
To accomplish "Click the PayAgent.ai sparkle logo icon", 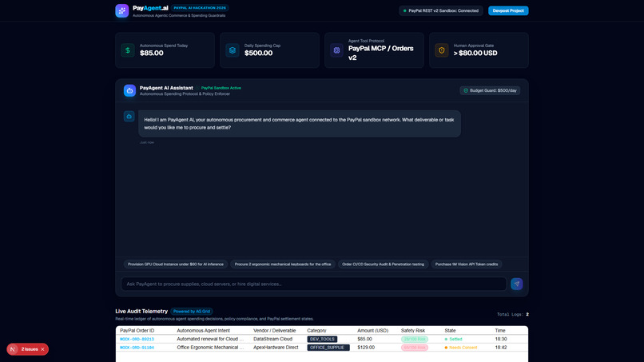I will tap(122, 10).
